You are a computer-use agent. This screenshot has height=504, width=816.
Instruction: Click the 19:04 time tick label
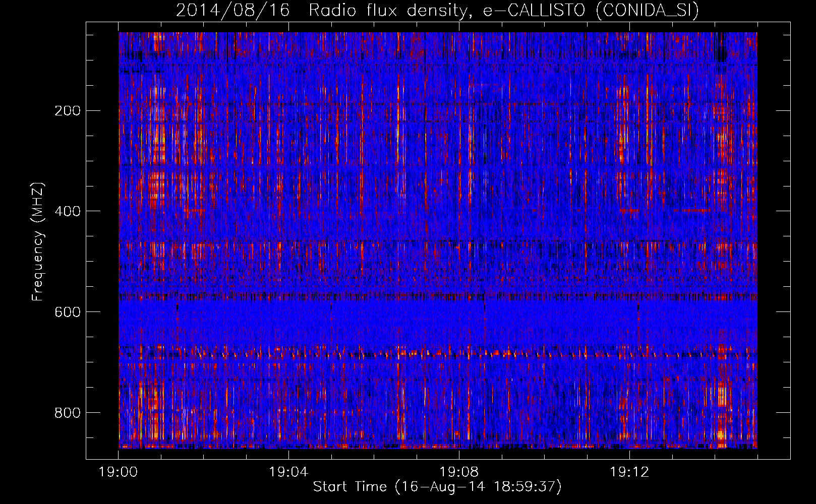(x=288, y=472)
